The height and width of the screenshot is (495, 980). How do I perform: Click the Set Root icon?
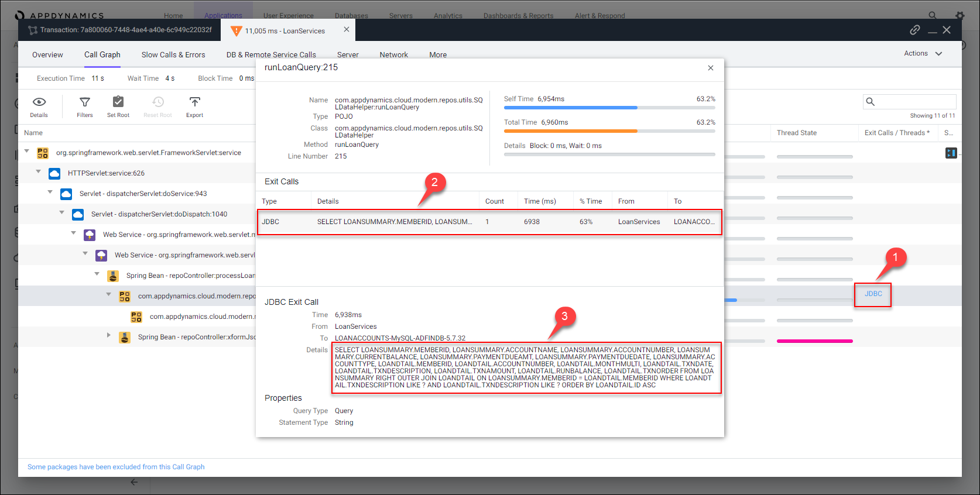(x=118, y=102)
